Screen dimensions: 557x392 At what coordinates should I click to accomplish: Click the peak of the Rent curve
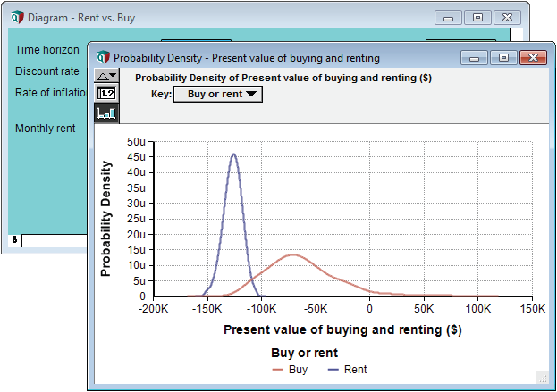(x=233, y=154)
